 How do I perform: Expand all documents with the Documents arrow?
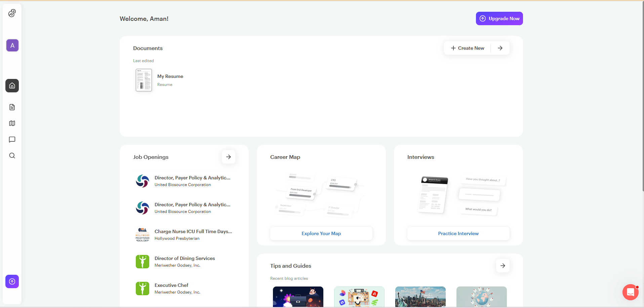click(x=500, y=48)
